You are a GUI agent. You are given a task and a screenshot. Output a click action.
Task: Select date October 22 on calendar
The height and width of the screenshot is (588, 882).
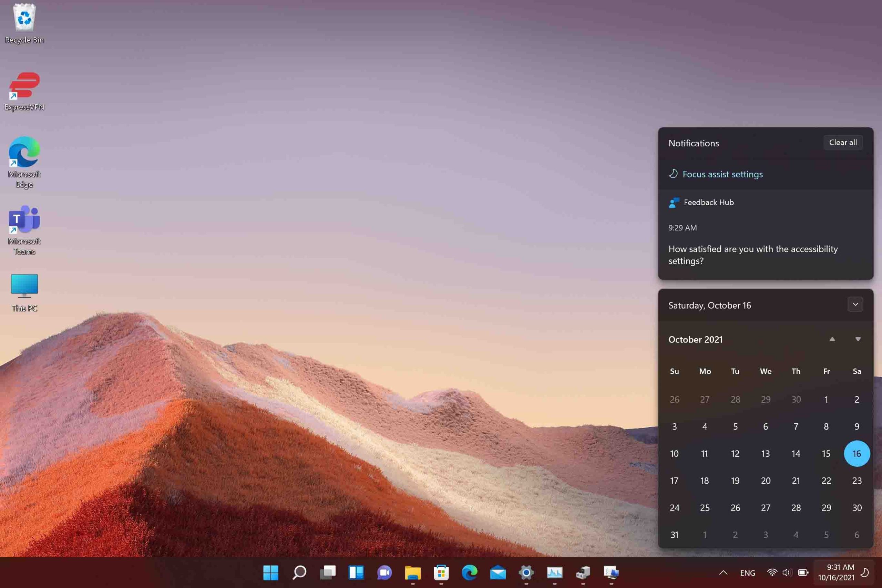[x=826, y=481]
